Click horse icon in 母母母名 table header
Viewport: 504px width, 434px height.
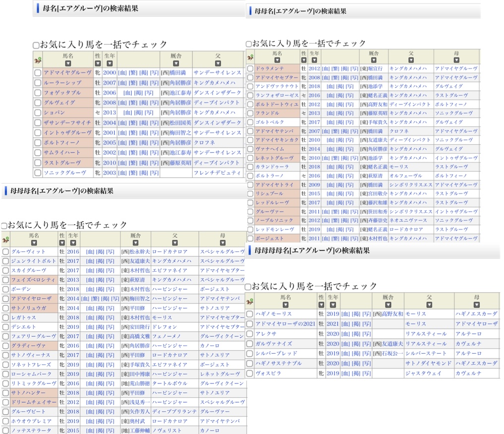(5, 240)
